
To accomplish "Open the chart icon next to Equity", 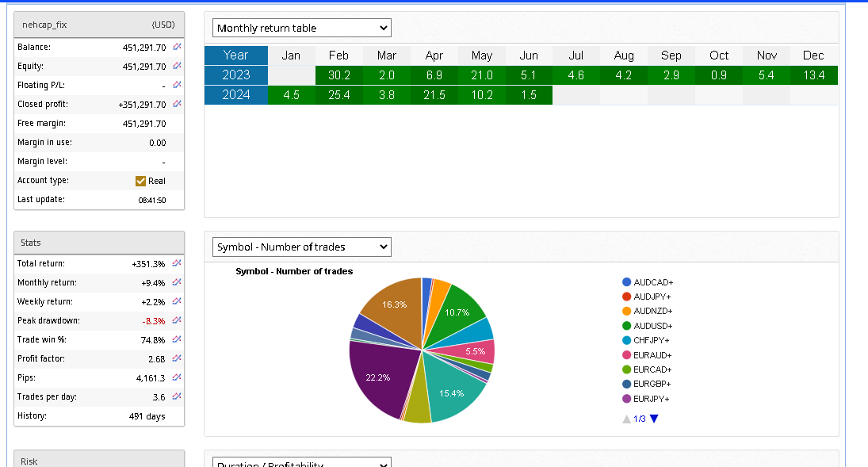I will tap(176, 67).
